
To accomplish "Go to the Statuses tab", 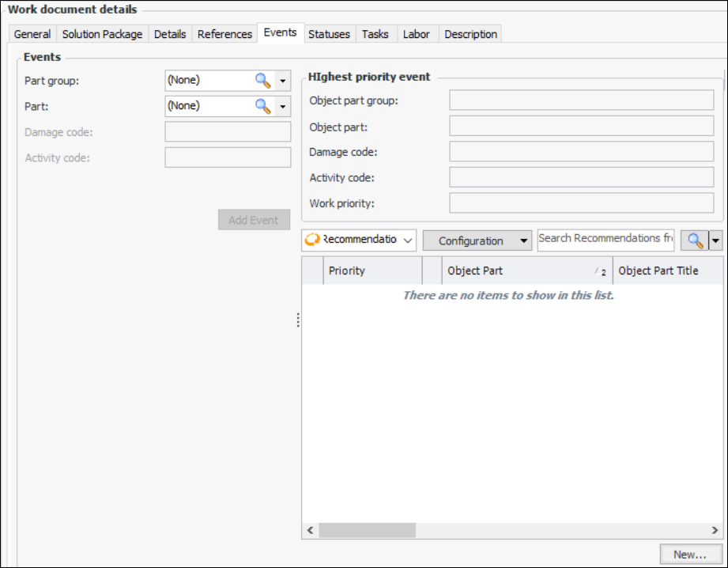I will click(329, 34).
